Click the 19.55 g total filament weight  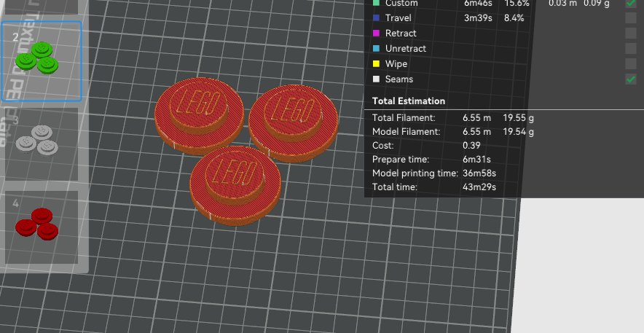[518, 118]
